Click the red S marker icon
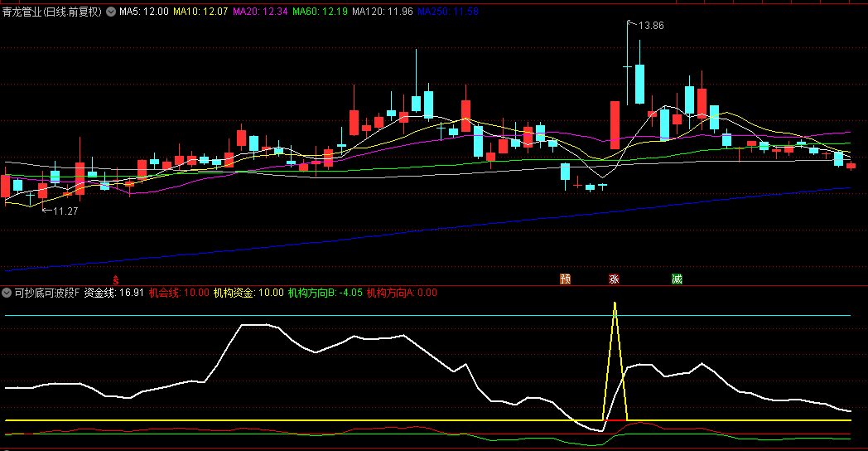 116,280
